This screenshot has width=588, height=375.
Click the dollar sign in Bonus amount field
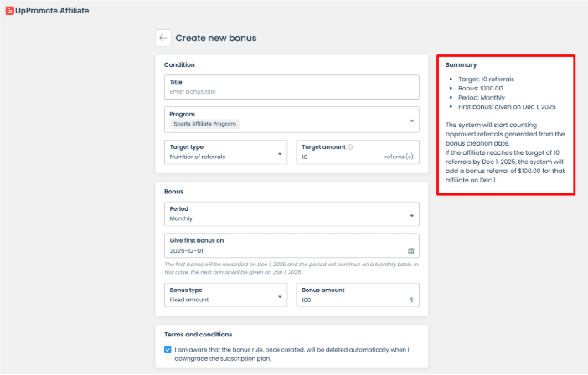pos(411,299)
